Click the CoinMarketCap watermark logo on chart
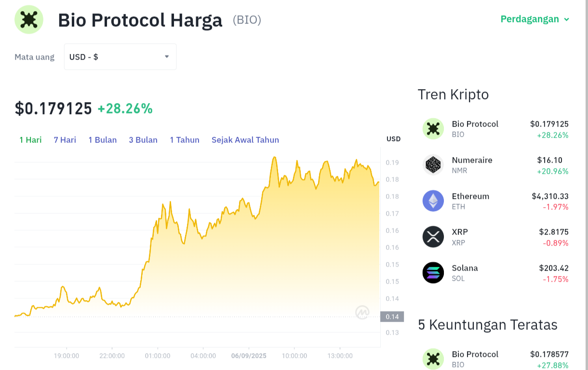This screenshot has width=588, height=370. (x=362, y=312)
